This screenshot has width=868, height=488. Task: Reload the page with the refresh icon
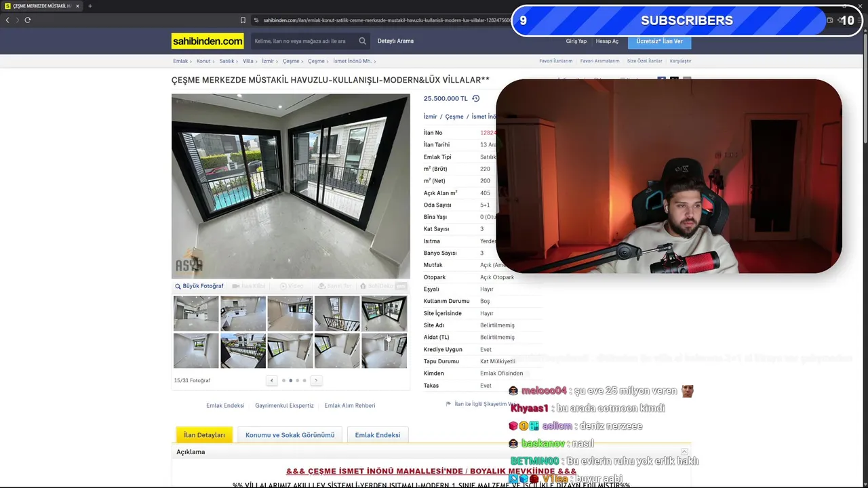(x=27, y=20)
